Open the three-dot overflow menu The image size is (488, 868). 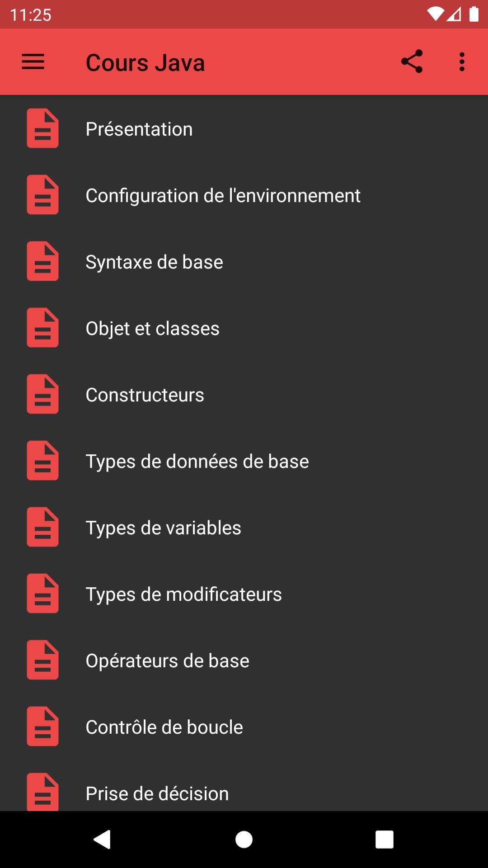pos(462,61)
